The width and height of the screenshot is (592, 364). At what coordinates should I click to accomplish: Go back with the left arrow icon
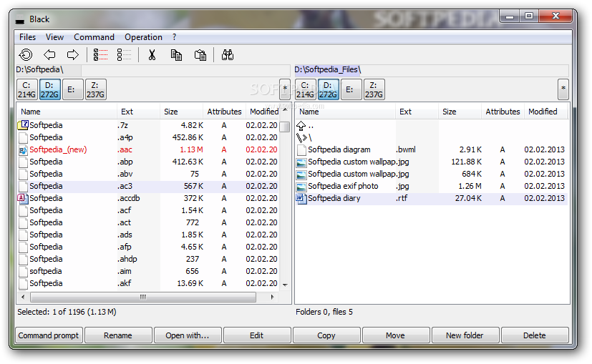coord(49,54)
